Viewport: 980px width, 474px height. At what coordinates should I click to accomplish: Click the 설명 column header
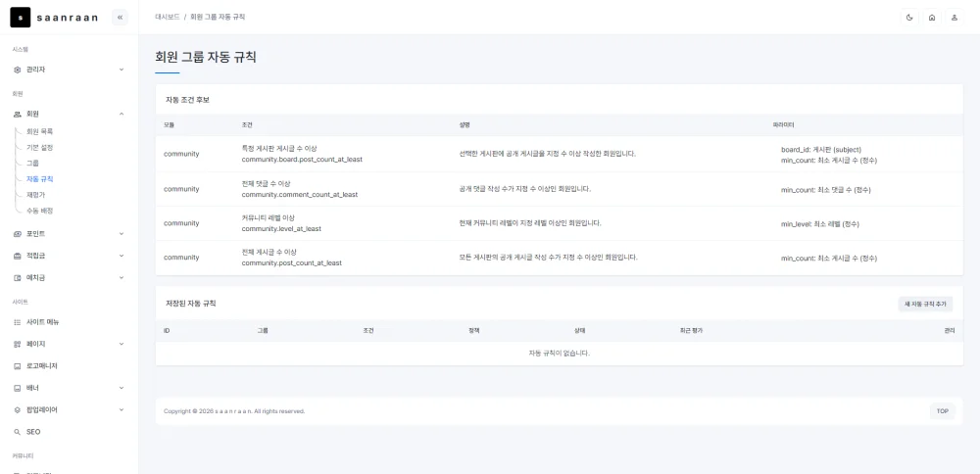(x=465, y=125)
